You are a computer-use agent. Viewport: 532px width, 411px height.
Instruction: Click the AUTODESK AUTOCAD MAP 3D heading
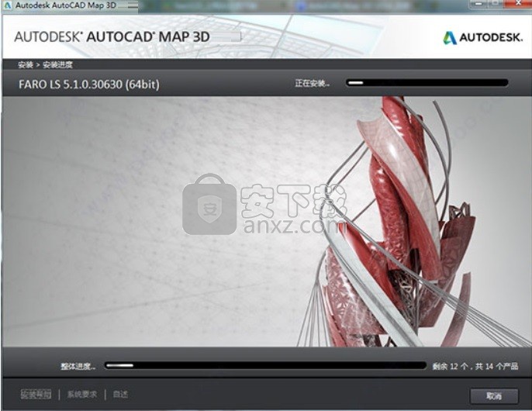click(x=112, y=36)
